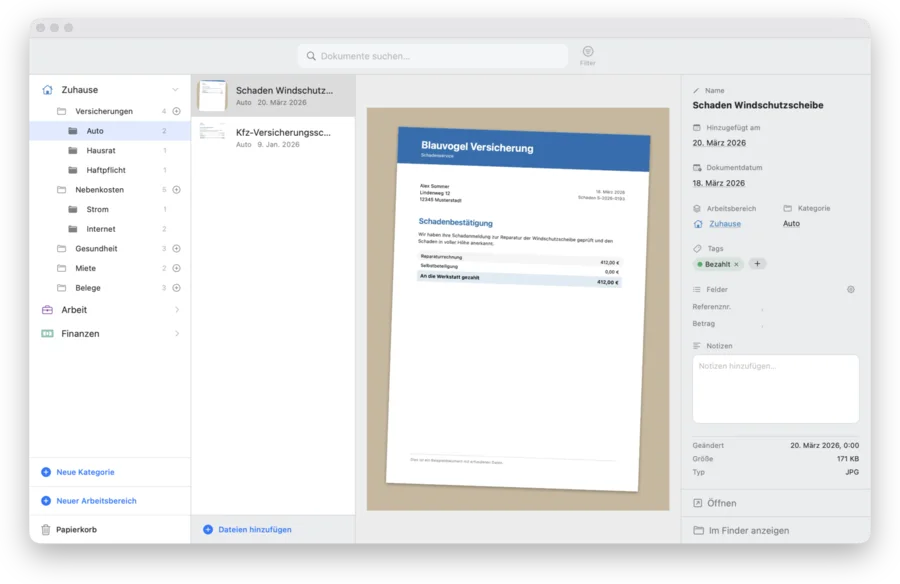Open the Finanzen workspace
Viewport: 900px width, 584px height.
pyautogui.click(x=110, y=334)
